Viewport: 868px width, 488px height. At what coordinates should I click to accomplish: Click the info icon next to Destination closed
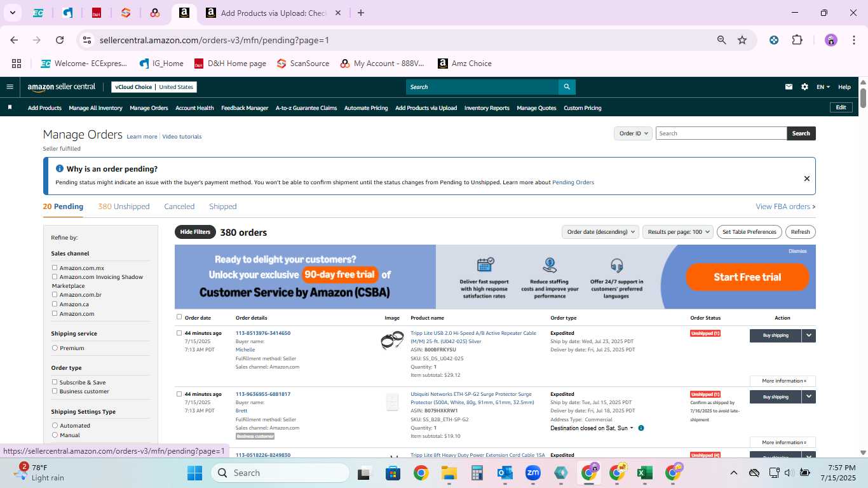[641, 428]
